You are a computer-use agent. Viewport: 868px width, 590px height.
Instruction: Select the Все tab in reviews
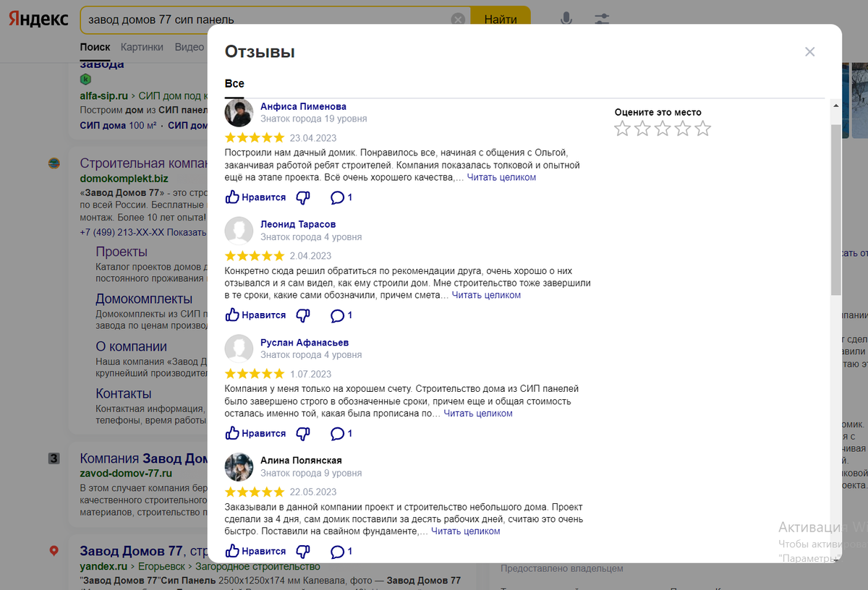[234, 84]
